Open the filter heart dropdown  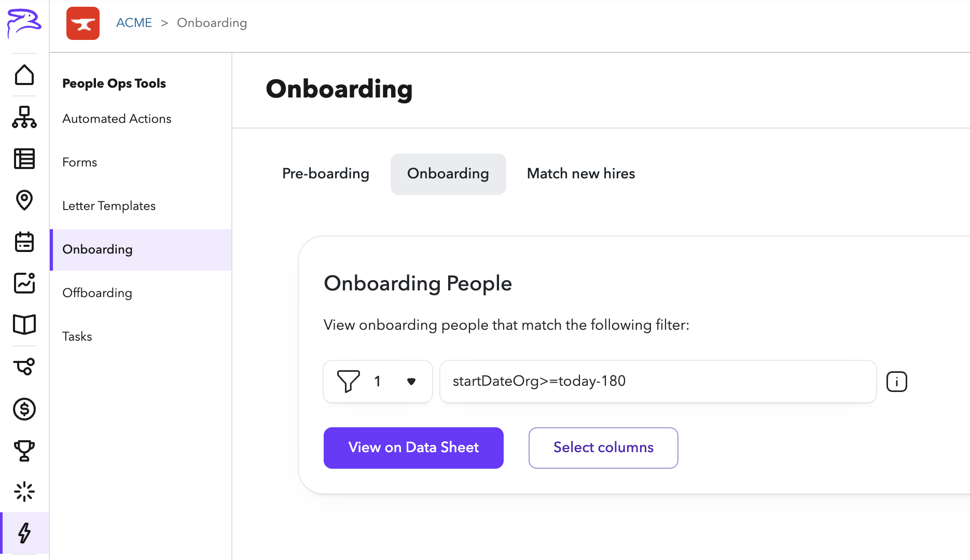pyautogui.click(x=412, y=382)
